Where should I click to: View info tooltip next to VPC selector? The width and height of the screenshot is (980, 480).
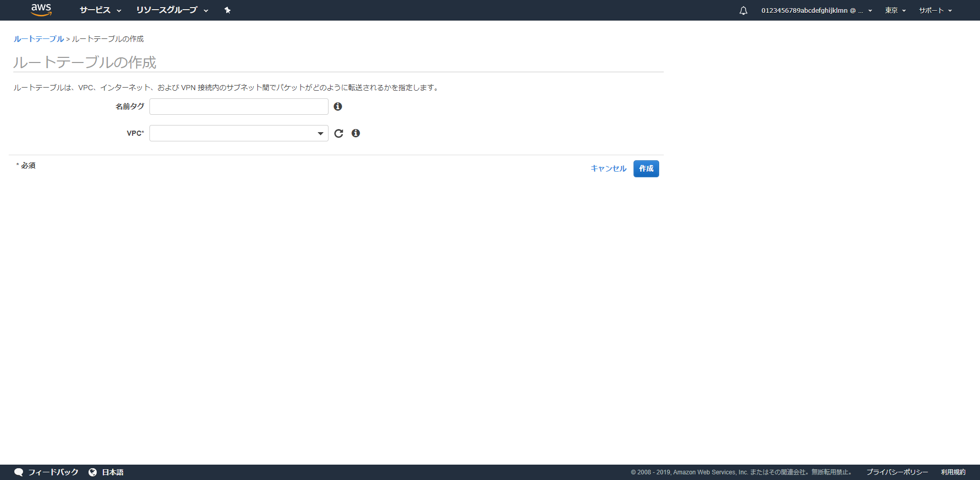[x=356, y=133]
